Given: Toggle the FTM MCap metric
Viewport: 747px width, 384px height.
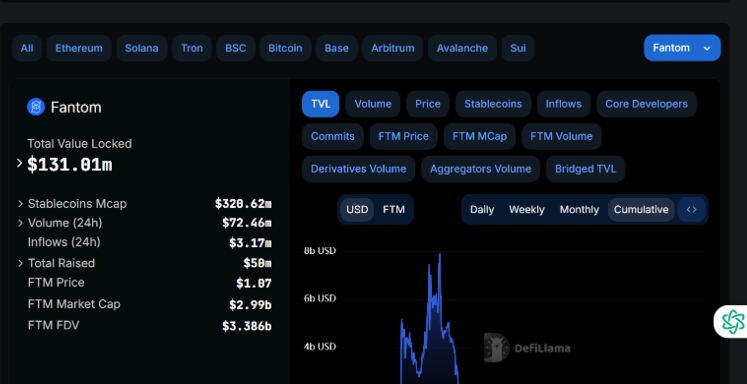Looking at the screenshot, I should (480, 136).
